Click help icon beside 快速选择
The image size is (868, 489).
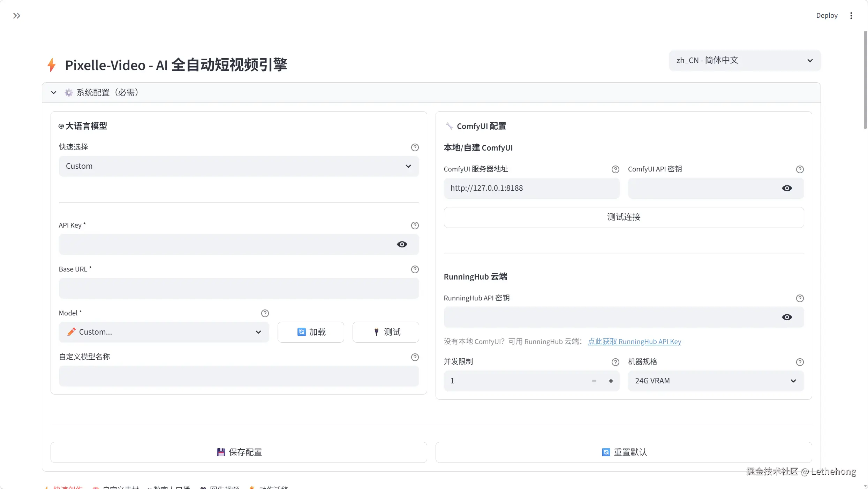pyautogui.click(x=415, y=147)
